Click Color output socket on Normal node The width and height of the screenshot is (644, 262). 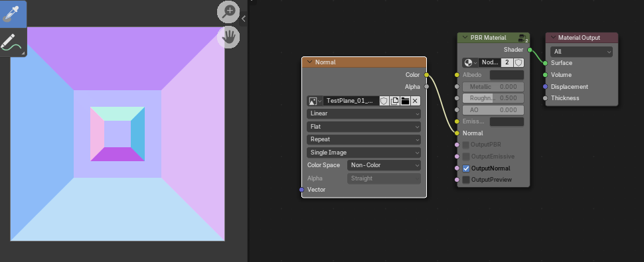426,75
